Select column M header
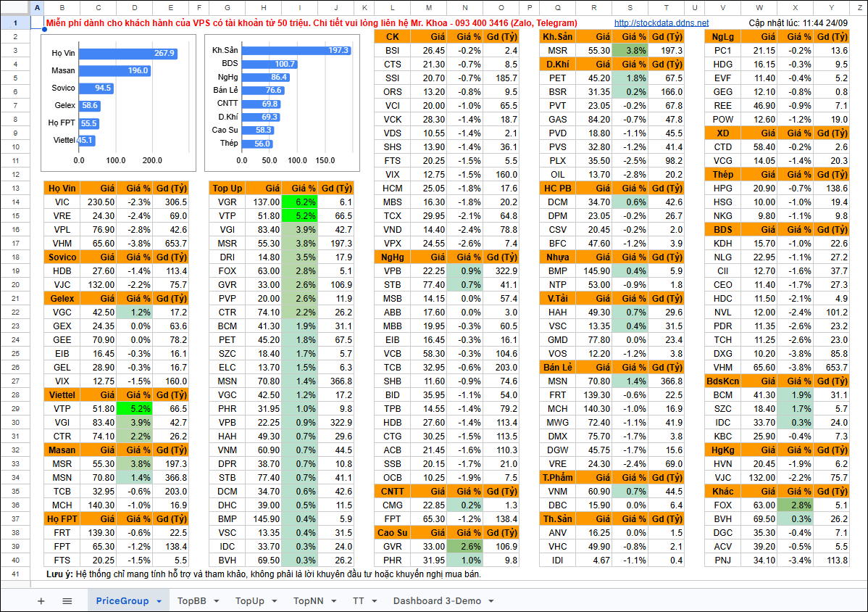This screenshot has width=868, height=612. tap(428, 8)
